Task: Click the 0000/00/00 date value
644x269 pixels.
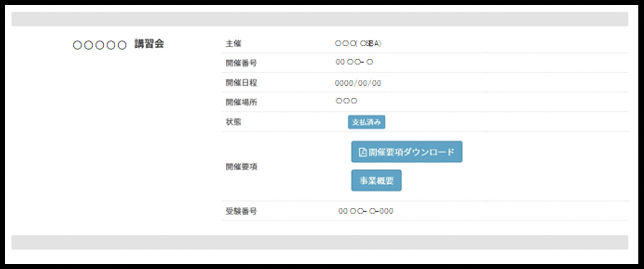Action: [357, 83]
